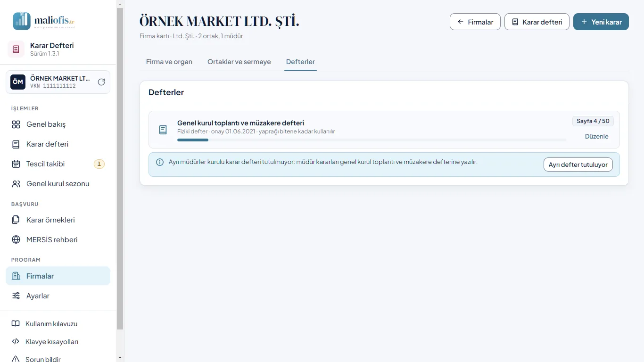Click the top Karar defteri button
The image size is (644, 362).
point(537,22)
